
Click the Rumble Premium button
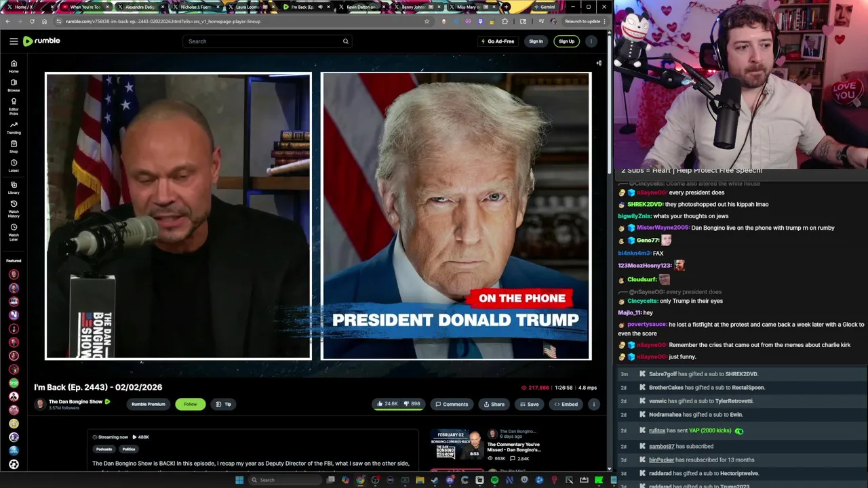pyautogui.click(x=149, y=404)
